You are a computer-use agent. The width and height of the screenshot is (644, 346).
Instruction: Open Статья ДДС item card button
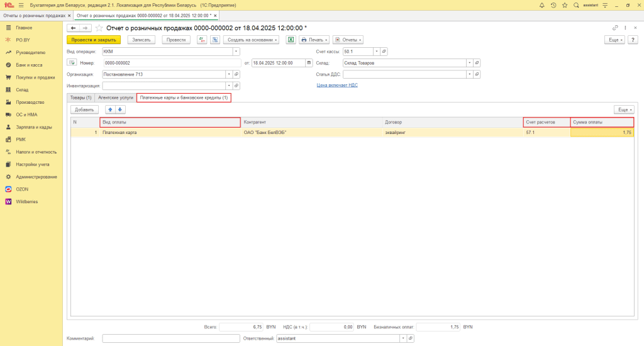[x=477, y=74]
